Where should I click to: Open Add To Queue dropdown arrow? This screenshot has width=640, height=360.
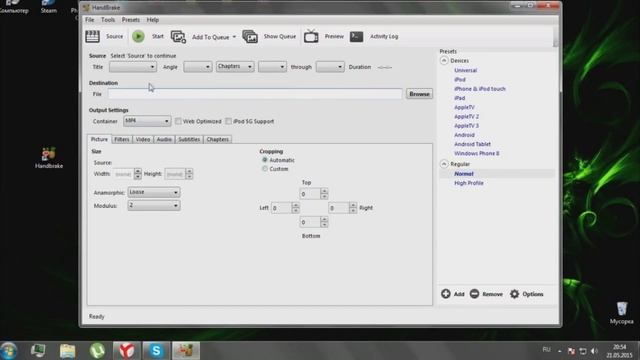click(x=234, y=37)
